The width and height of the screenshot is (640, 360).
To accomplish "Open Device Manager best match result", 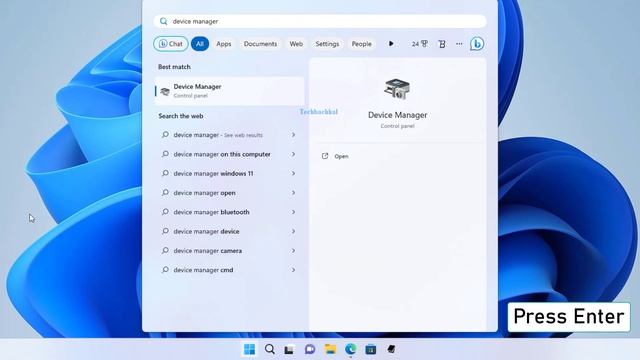I will pos(229,91).
